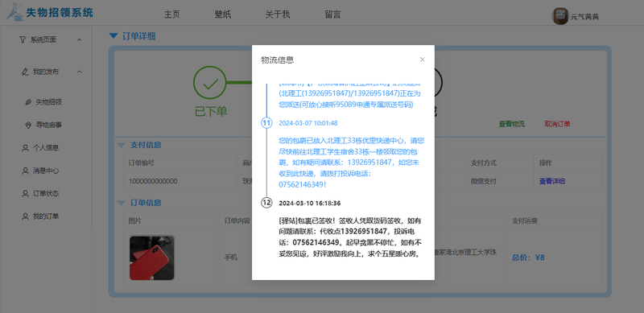
Task: Click the 手机 order content cell
Action: [230, 257]
